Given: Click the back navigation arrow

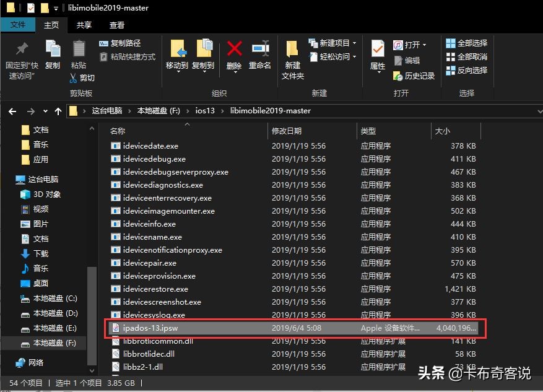Looking at the screenshot, I should point(12,111).
